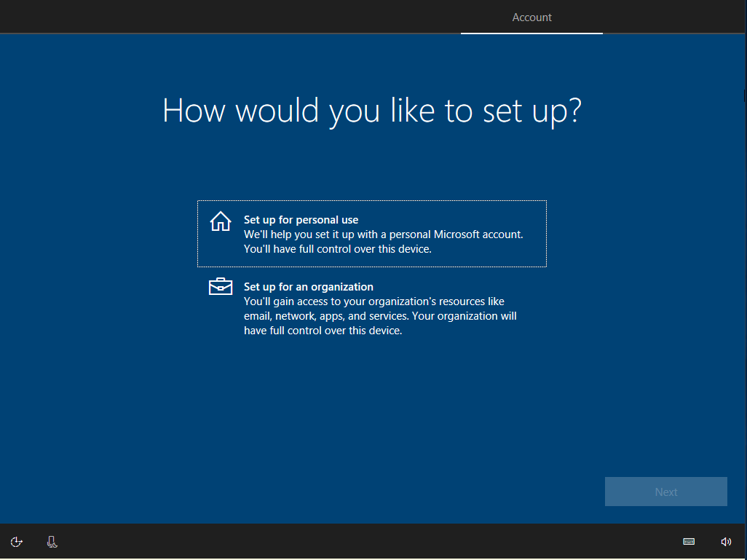Toggle the microphone icon in the bottom bar
Screen dimensions: 747x560
52,541
